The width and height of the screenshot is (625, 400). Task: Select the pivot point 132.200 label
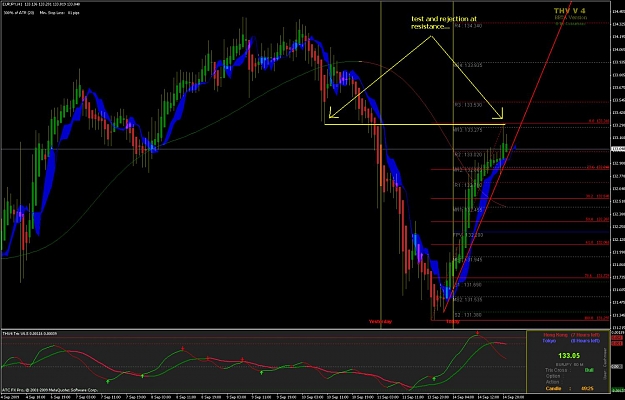(x=468, y=235)
